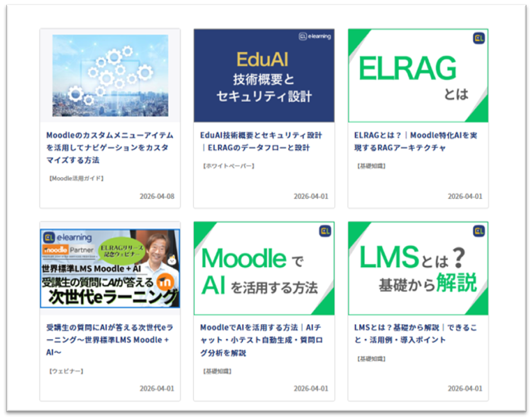Click the 【ホワイトペーパー】 category tag

229,166
